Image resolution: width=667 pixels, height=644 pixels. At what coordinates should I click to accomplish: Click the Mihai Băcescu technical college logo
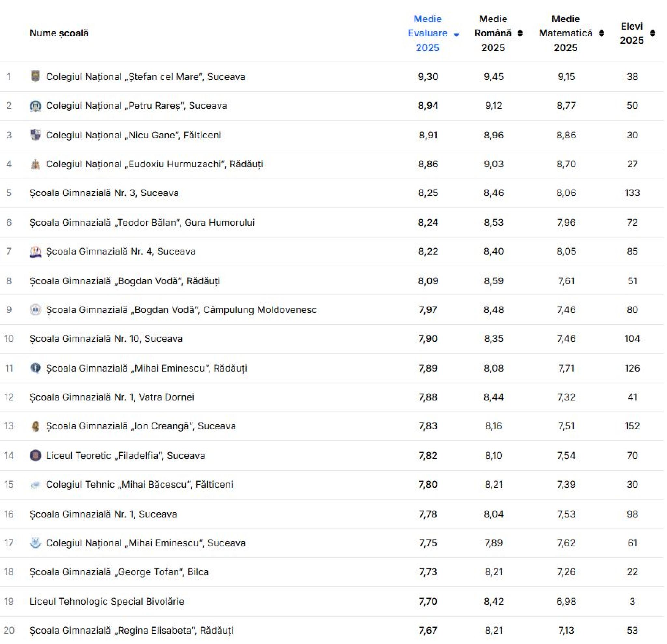click(35, 485)
